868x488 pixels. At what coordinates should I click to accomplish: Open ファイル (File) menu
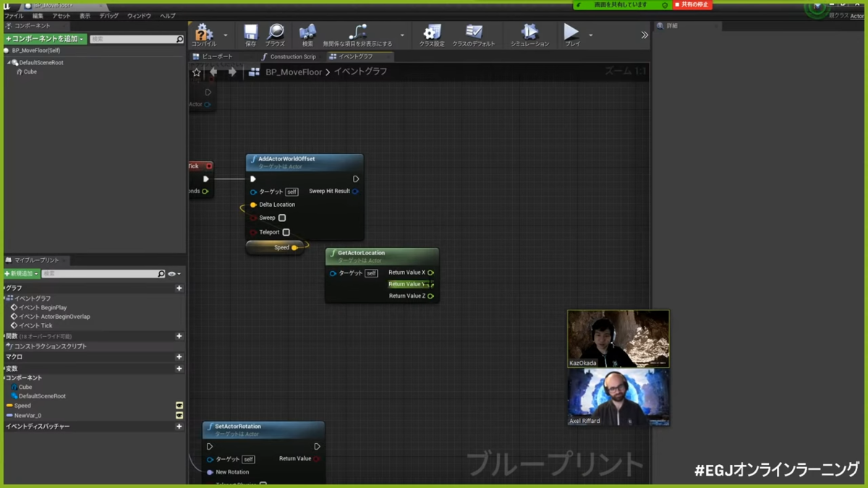14,16
